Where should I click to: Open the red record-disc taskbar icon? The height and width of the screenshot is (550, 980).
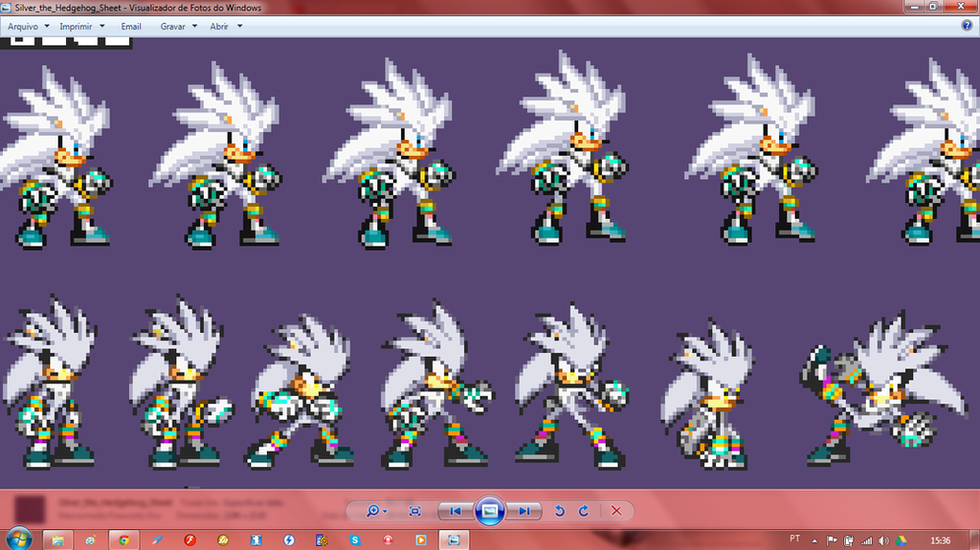(x=389, y=540)
